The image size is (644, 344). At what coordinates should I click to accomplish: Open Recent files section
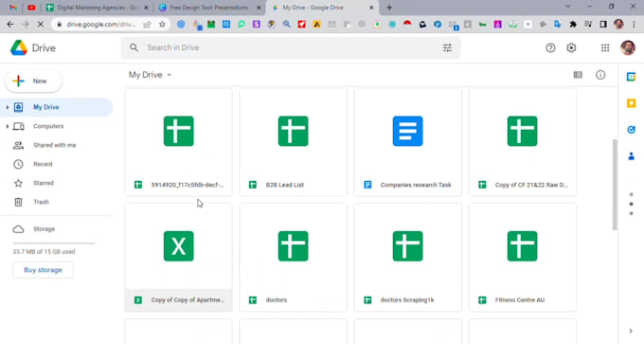pyautogui.click(x=43, y=164)
